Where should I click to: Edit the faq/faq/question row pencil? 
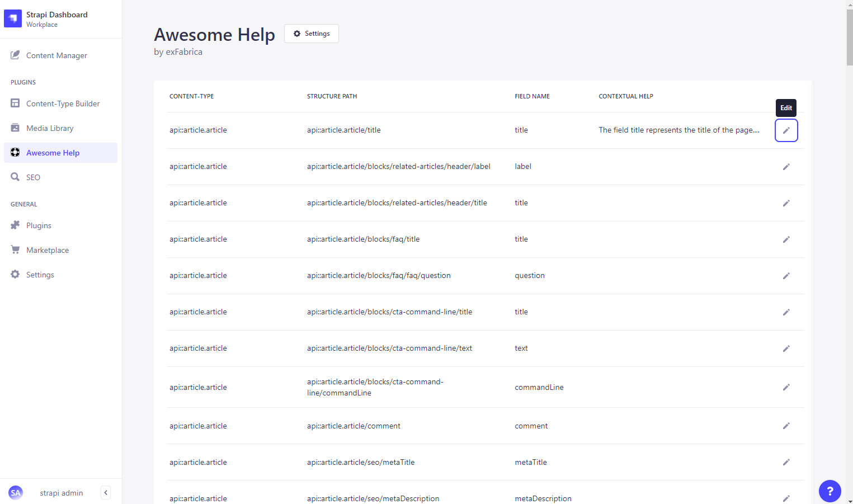[786, 276]
